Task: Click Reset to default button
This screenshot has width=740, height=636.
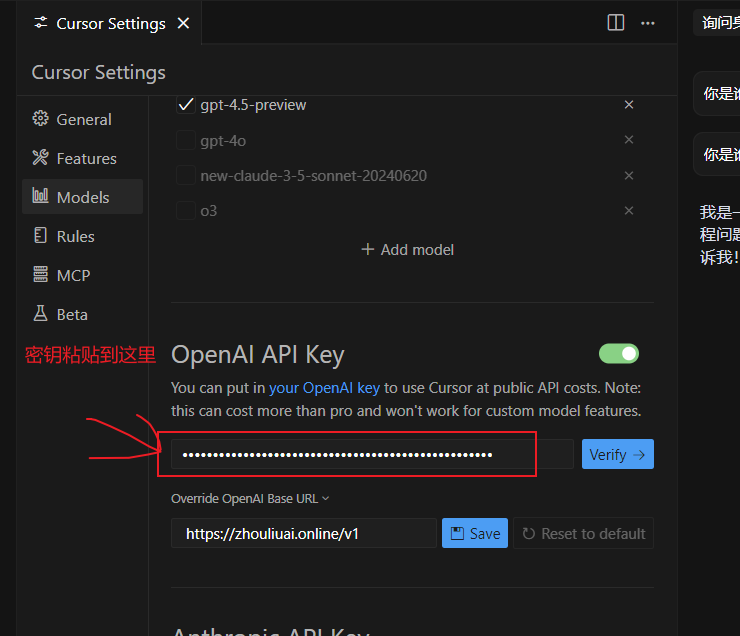Action: pos(583,533)
